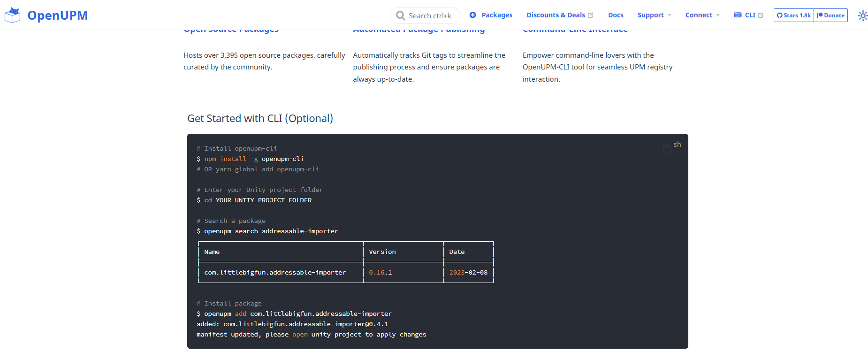
Task: Click the 'Get Started with CLI (Optional)' heading
Action: [260, 118]
